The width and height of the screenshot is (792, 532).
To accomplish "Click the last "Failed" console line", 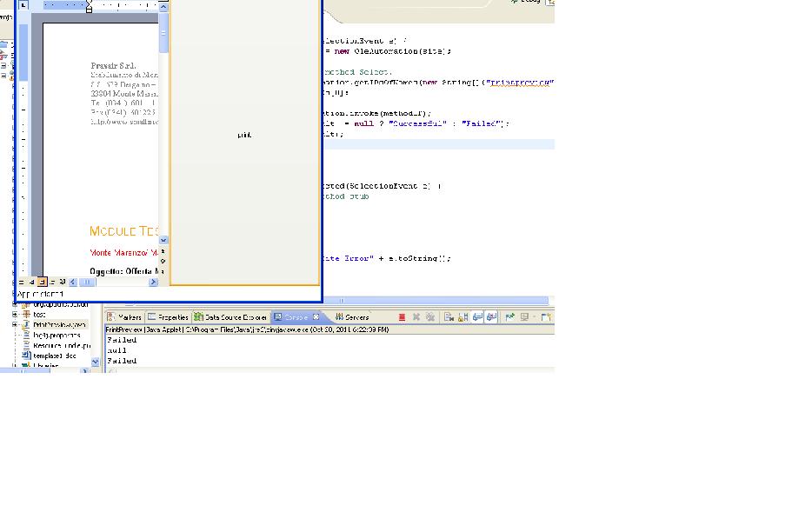I will pos(122,361).
